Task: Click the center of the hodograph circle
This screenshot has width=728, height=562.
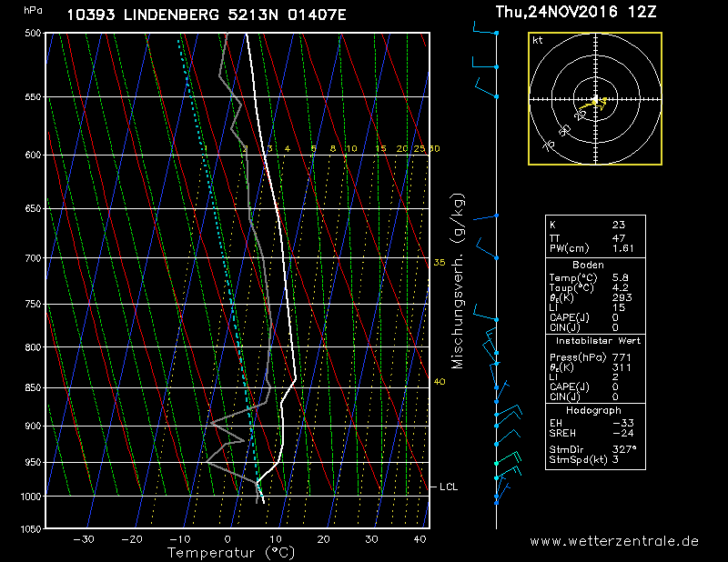Action: [x=595, y=99]
